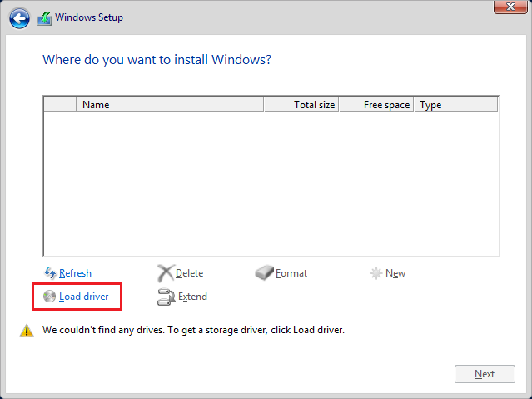Image resolution: width=532 pixels, height=399 pixels.
Task: Open the Load driver link
Action: click(x=84, y=297)
